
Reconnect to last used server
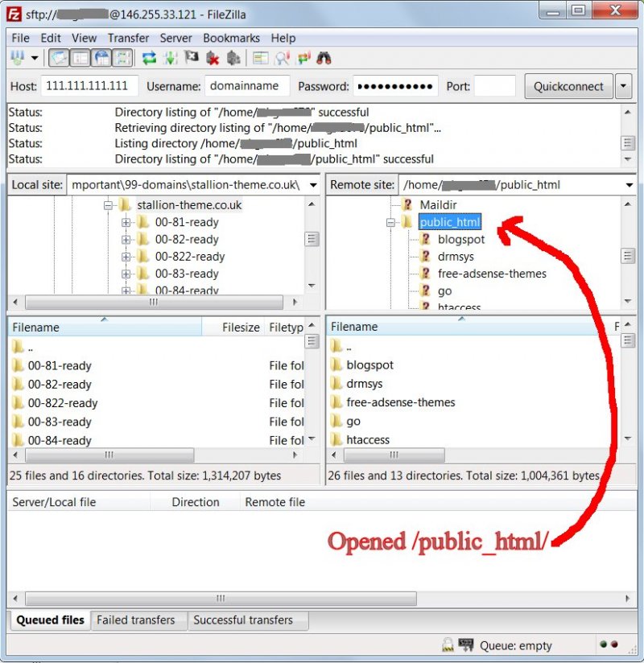point(233,59)
